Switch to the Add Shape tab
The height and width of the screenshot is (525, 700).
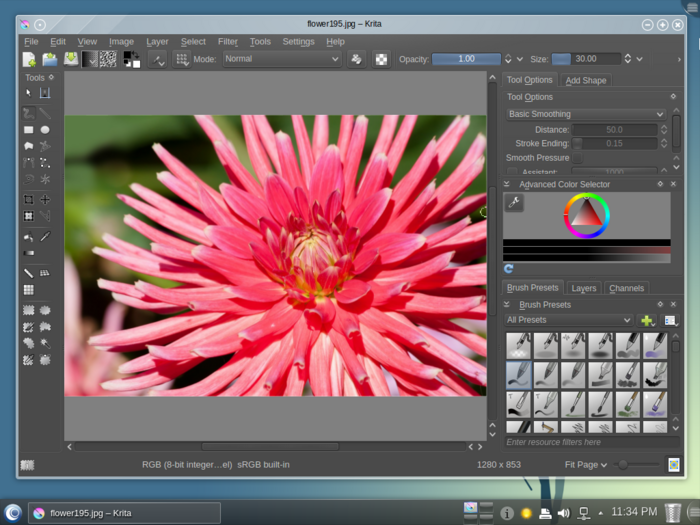click(585, 80)
